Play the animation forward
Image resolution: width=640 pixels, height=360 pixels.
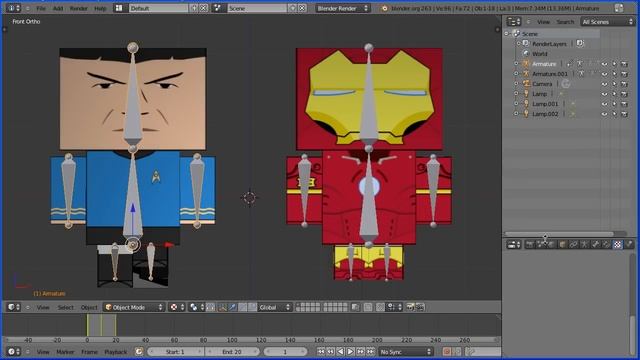click(350, 352)
